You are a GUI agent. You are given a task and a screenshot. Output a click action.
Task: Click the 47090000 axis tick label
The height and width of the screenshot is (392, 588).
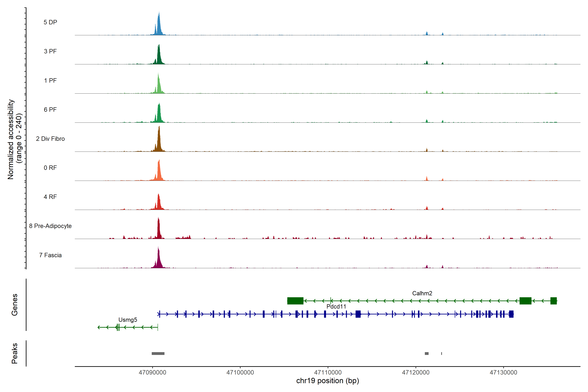coord(152,373)
